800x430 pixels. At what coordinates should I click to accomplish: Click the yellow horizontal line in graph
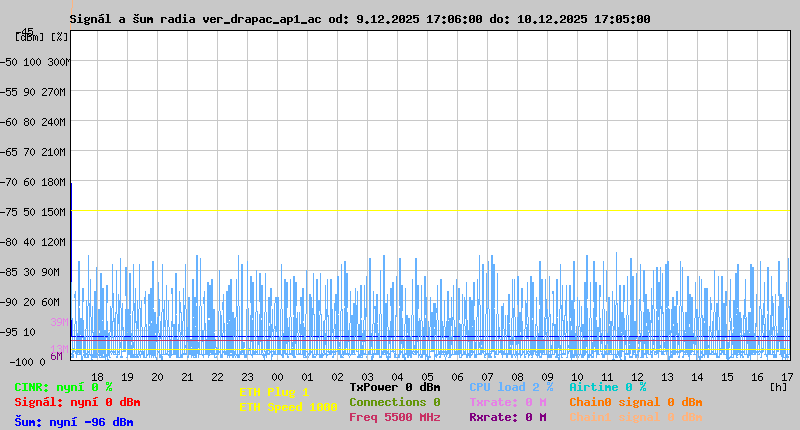430,211
